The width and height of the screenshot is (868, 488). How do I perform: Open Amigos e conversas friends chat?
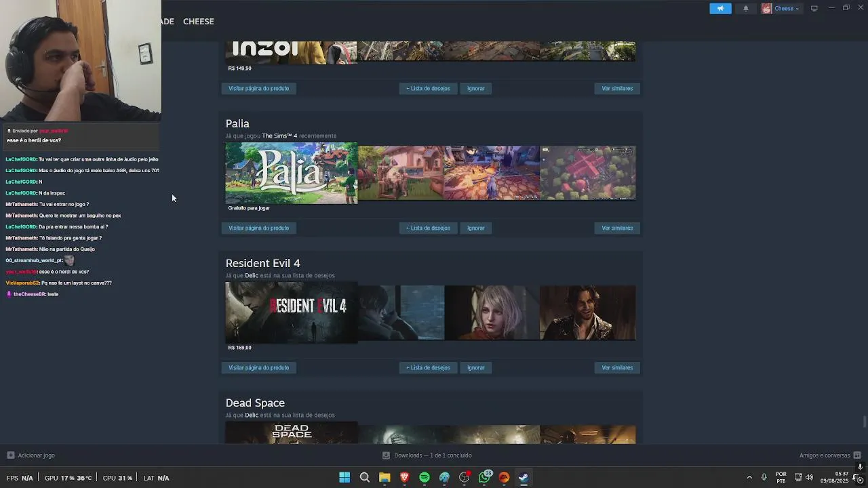(825, 455)
